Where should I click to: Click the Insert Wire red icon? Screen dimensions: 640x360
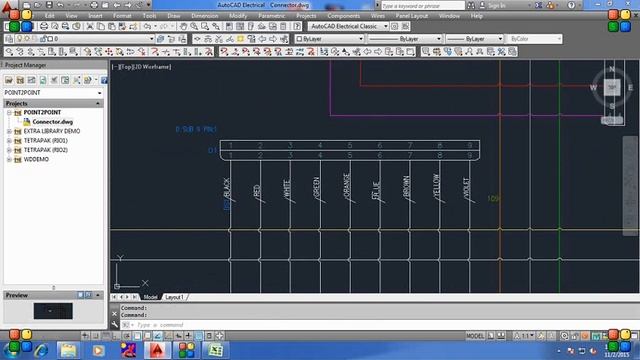pyautogui.click(x=155, y=52)
